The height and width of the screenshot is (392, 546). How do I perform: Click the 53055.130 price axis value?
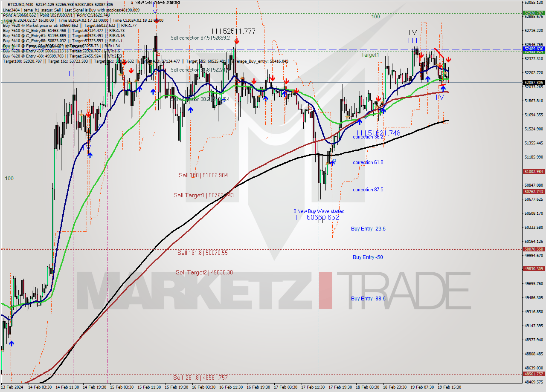(534, 2)
